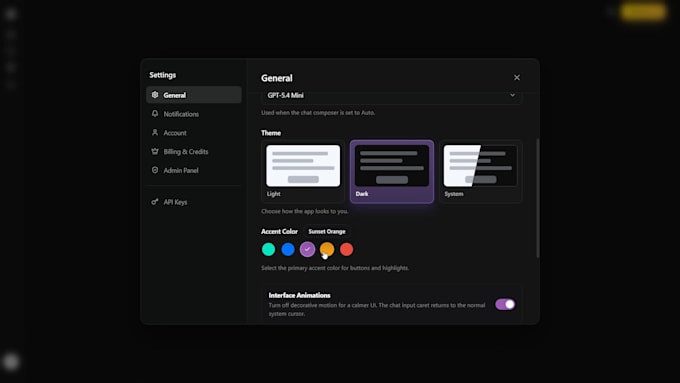This screenshot has width=680, height=383.
Task: Click the chevron of the model dropdown
Action: pyautogui.click(x=512, y=95)
